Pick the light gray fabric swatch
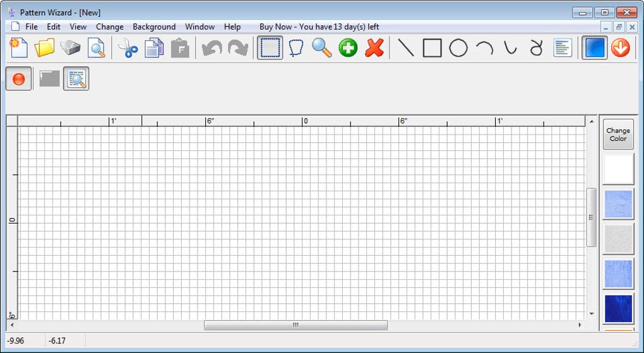Image resolution: width=644 pixels, height=353 pixels. (618, 239)
